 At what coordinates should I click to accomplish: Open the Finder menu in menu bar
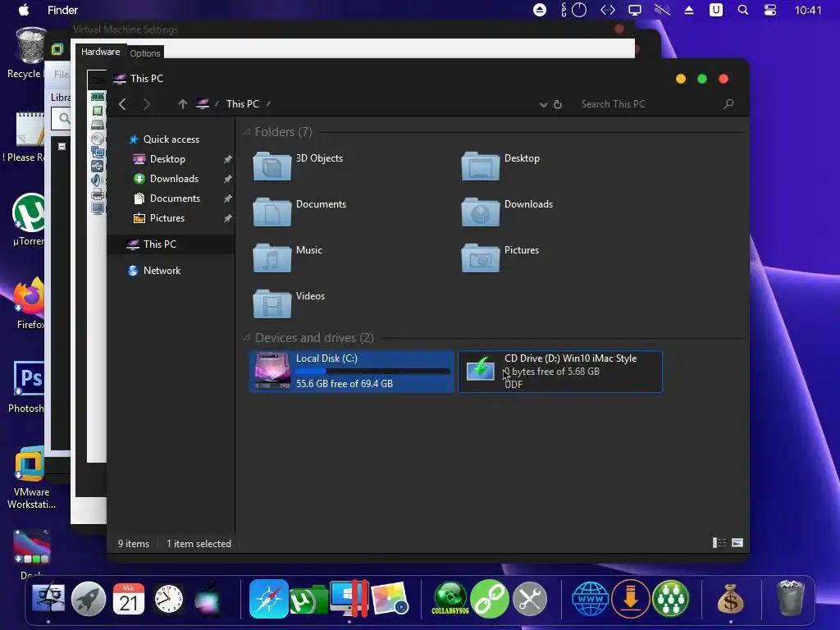click(x=62, y=10)
